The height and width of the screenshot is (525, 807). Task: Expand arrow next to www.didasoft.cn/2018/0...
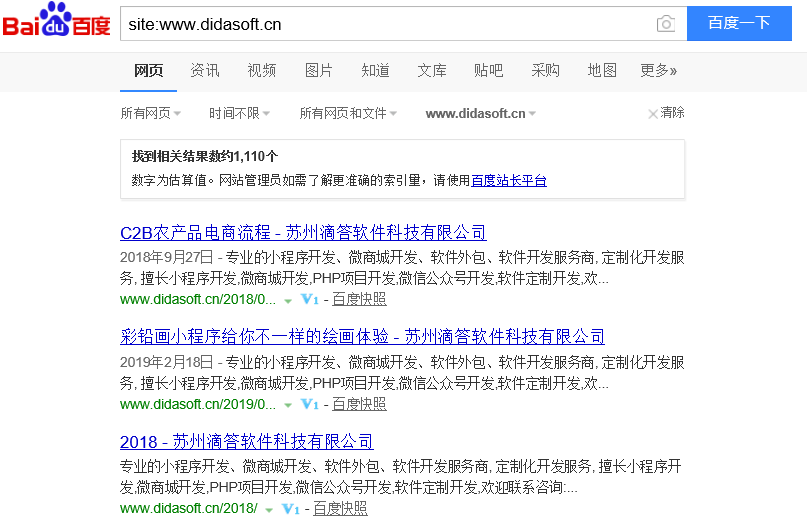pos(288,301)
